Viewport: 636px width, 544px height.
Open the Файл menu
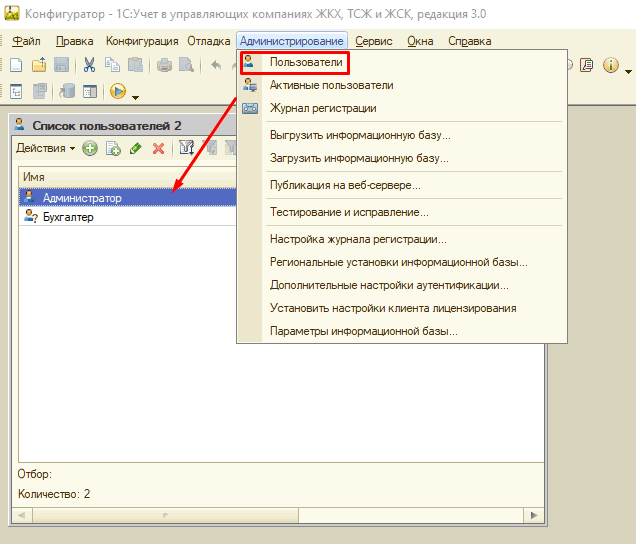[26, 41]
